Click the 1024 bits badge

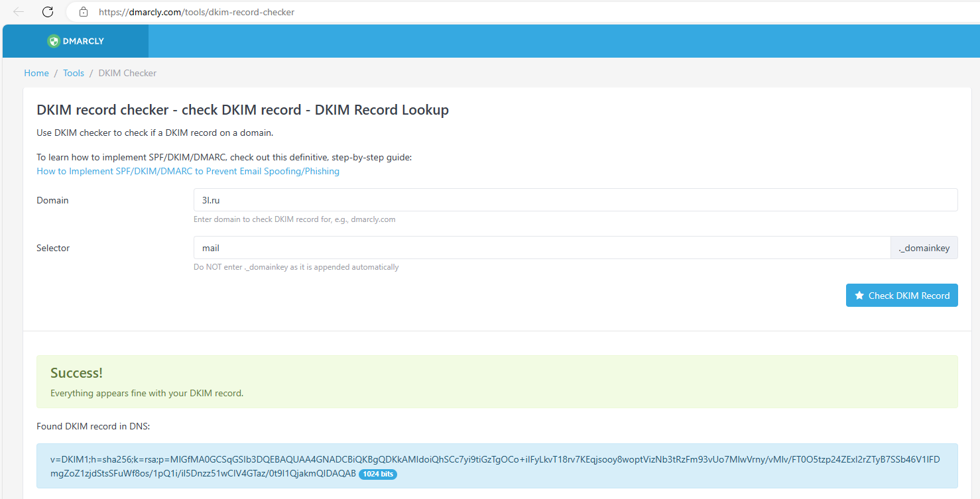378,474
